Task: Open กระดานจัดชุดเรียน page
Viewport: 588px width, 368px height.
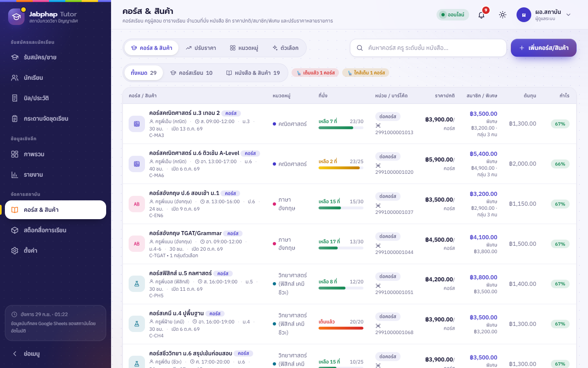Action: 56,119
